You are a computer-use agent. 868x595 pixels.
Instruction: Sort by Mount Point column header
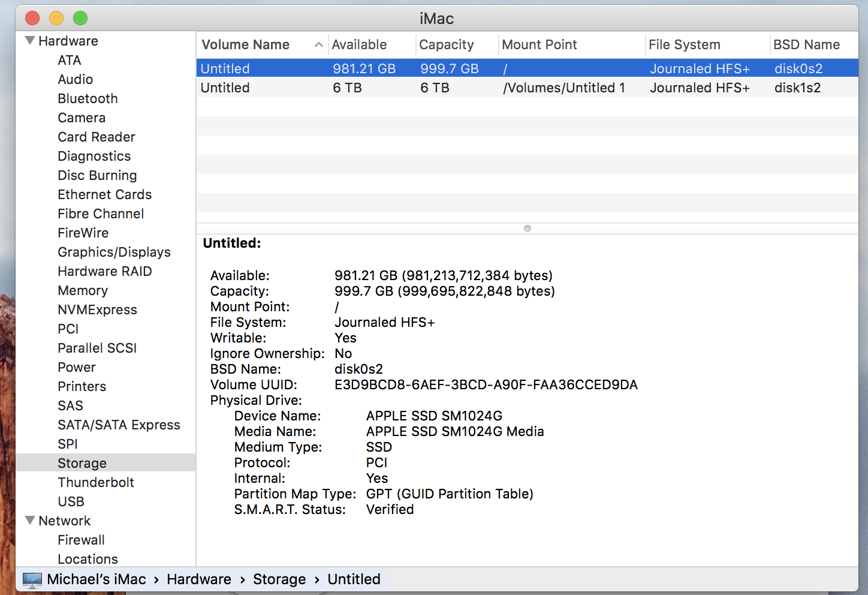[x=540, y=44]
